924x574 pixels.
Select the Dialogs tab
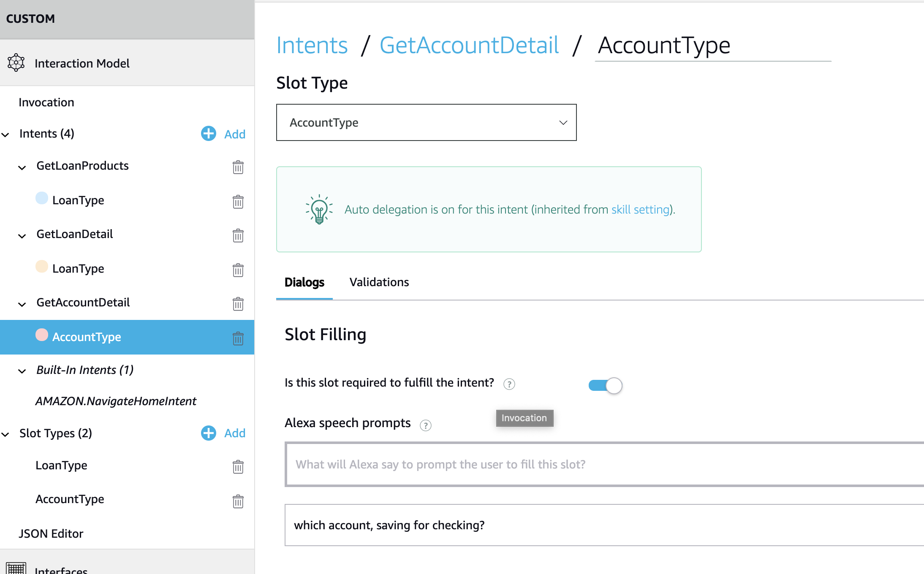[x=304, y=282]
